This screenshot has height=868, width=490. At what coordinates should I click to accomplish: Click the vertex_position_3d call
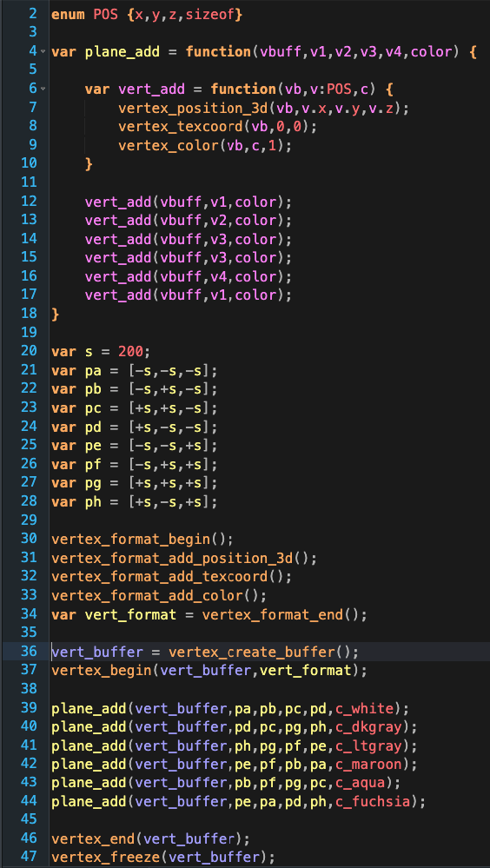[x=193, y=108]
